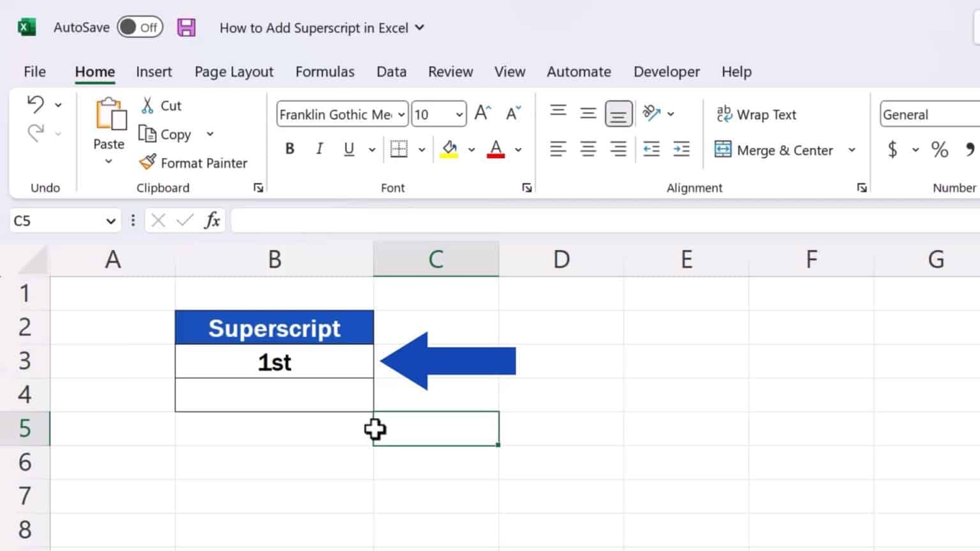Switch to the Page Layout tab
The image size is (980, 551).
click(x=234, y=71)
